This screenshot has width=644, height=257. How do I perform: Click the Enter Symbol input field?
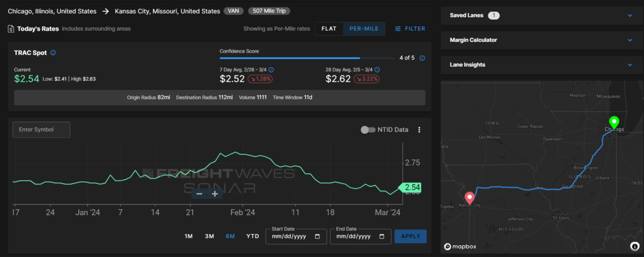pyautogui.click(x=41, y=130)
